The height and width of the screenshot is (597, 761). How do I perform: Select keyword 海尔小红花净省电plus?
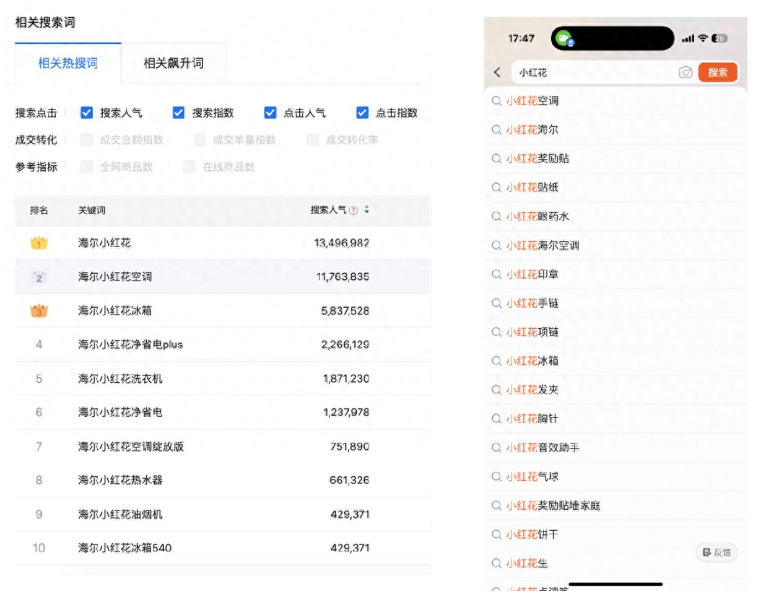[131, 345]
